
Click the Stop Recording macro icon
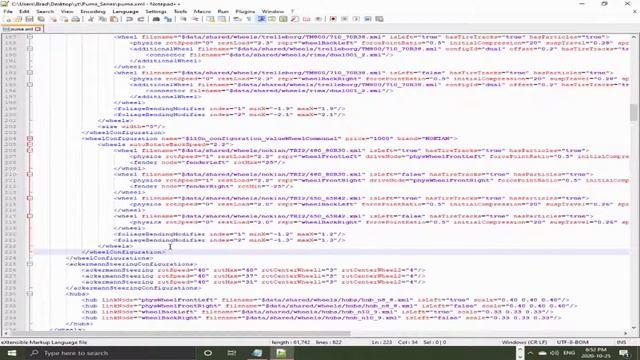[344, 19]
